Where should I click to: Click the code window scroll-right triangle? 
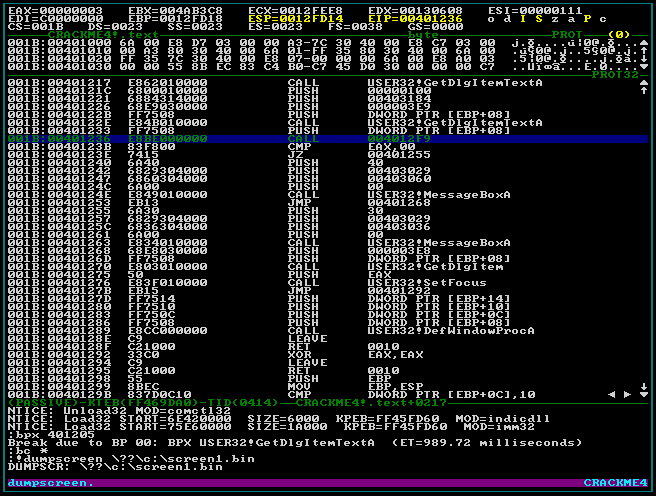[x=628, y=394]
